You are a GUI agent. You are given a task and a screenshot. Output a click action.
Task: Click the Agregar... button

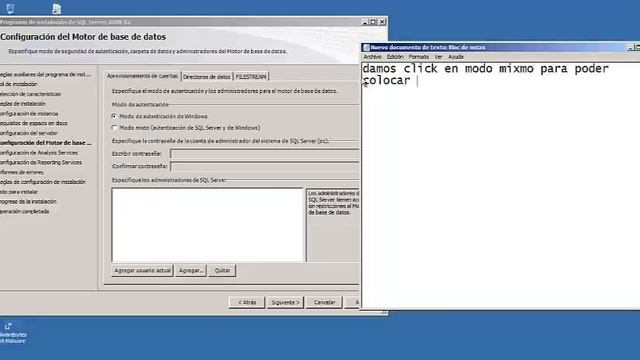point(191,270)
